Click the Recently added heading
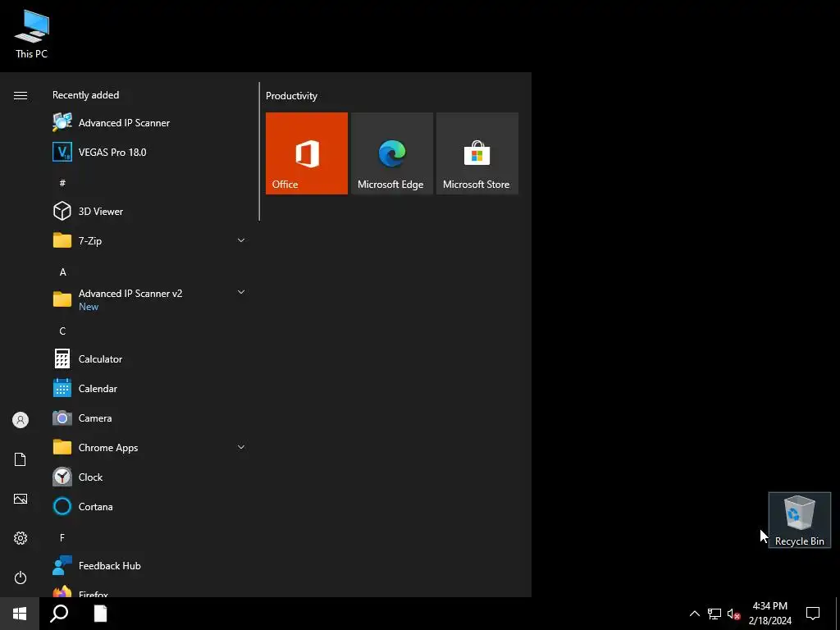The width and height of the screenshot is (840, 630). (85, 95)
